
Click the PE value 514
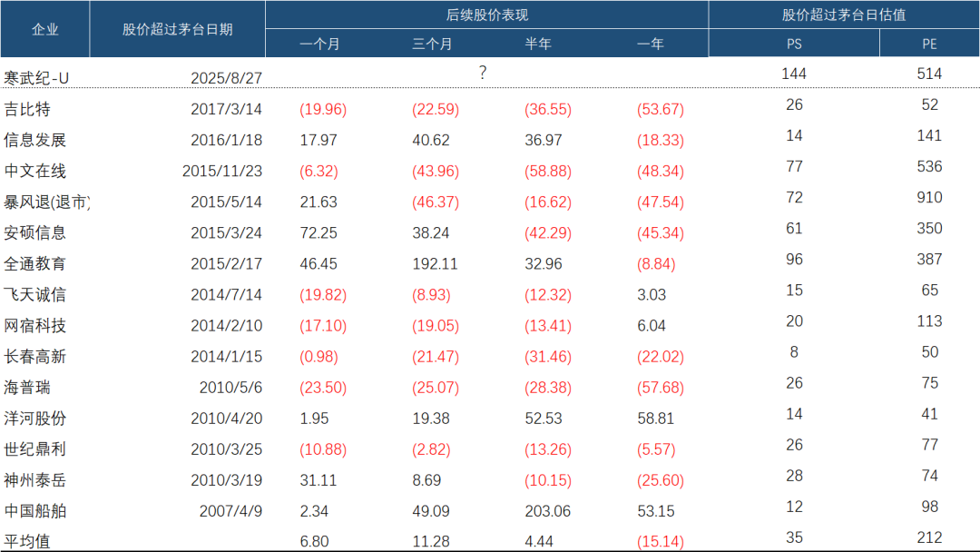click(929, 74)
